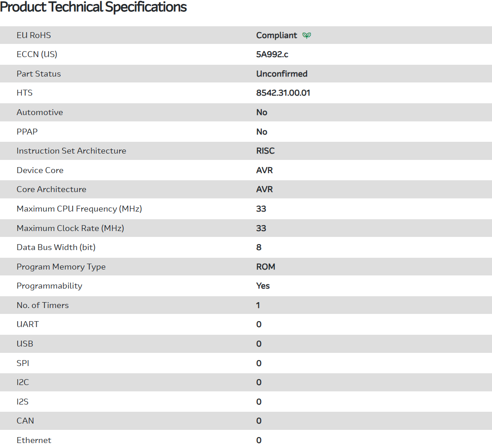The height and width of the screenshot is (448, 492).
Task: Click the Data Bus Width (bit) label
Action: tap(56, 247)
